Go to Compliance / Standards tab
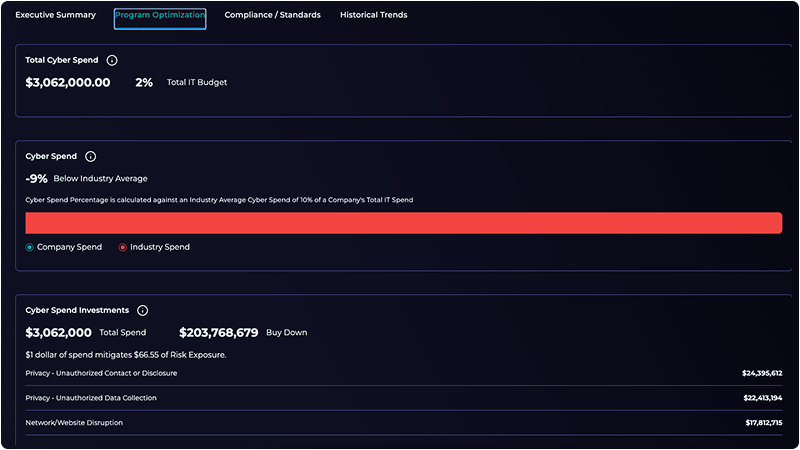This screenshot has width=800, height=450. click(x=273, y=15)
